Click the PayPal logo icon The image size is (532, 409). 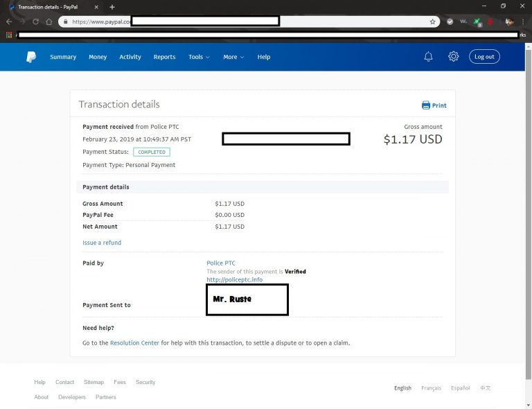pyautogui.click(x=31, y=57)
